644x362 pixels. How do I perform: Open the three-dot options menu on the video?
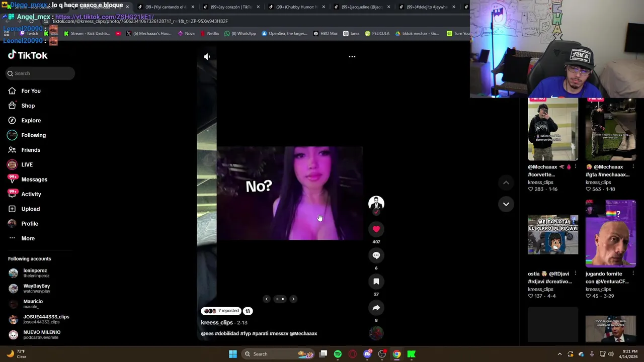352,57
